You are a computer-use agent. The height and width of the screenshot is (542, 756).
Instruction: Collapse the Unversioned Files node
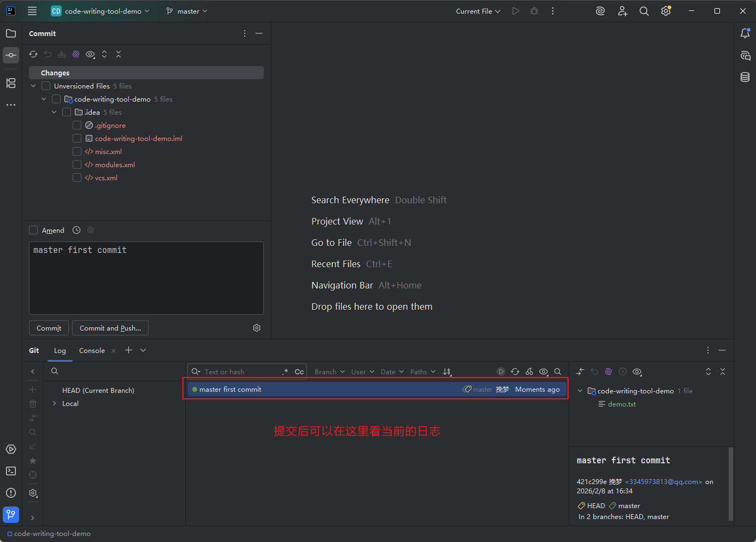point(33,86)
